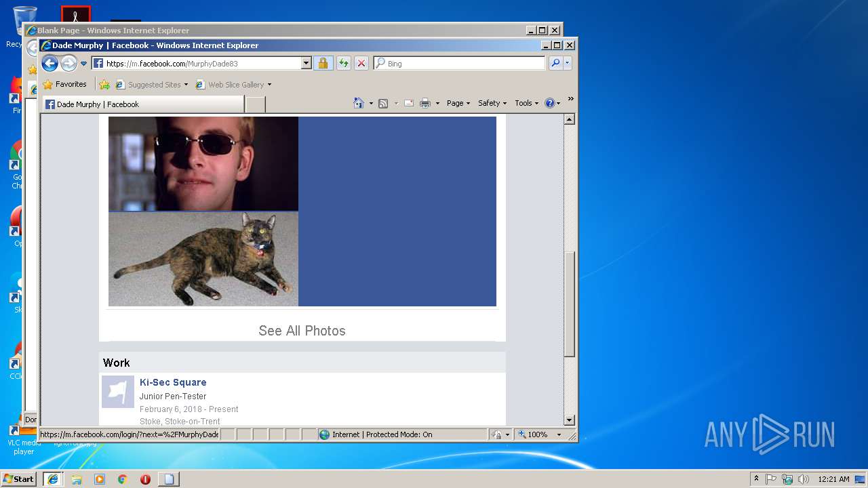Open the Windows Start menu
Screen dimensions: 868x488
[x=19, y=479]
